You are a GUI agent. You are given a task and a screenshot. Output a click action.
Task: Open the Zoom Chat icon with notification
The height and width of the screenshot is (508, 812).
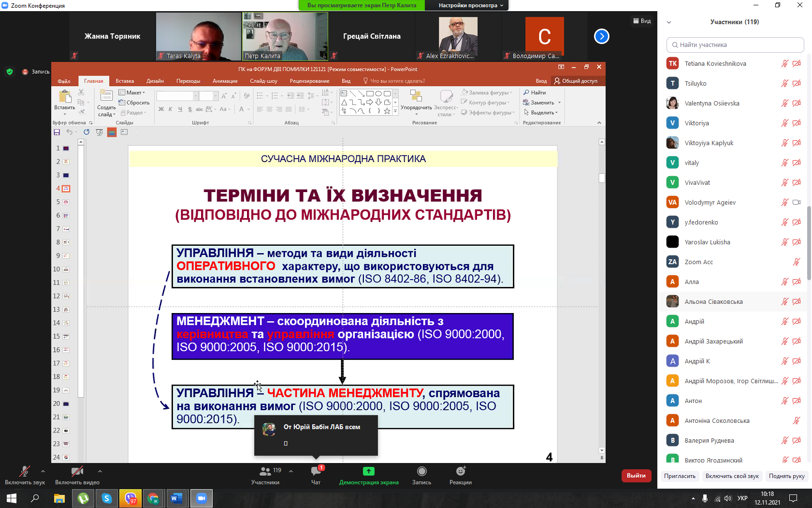click(316, 471)
